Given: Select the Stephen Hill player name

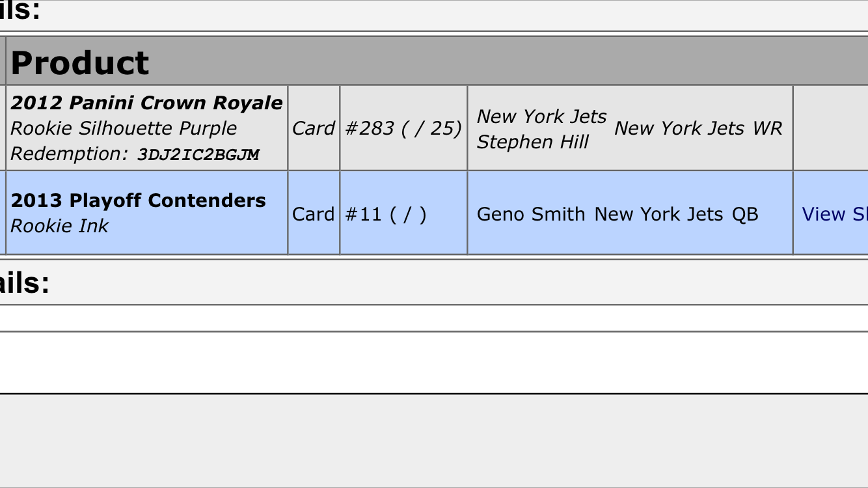Looking at the screenshot, I should point(532,142).
